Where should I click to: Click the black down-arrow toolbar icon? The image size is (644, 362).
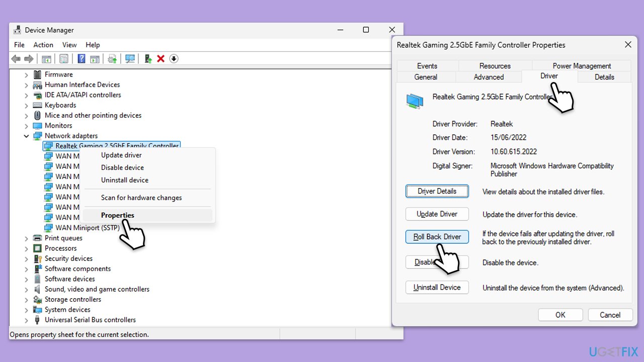coord(174,59)
